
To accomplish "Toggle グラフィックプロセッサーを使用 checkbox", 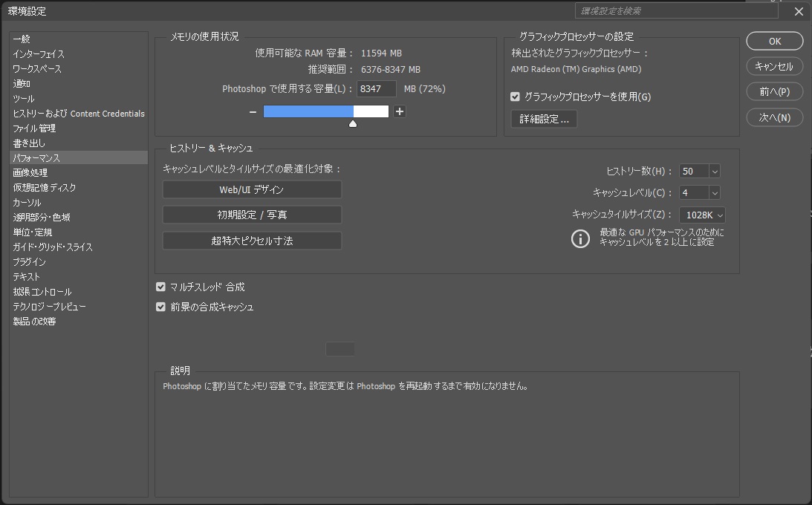I will point(515,97).
